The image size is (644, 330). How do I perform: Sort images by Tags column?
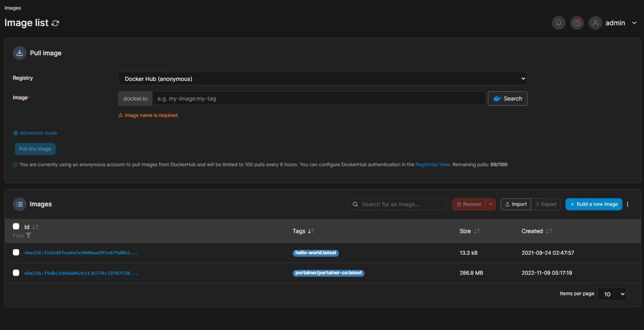(303, 231)
